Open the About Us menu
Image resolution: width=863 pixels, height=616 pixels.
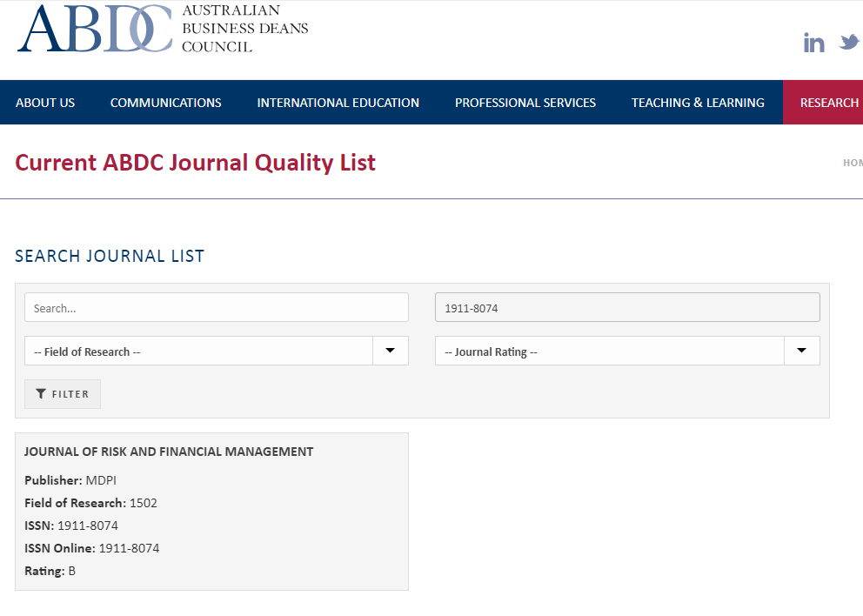45,103
